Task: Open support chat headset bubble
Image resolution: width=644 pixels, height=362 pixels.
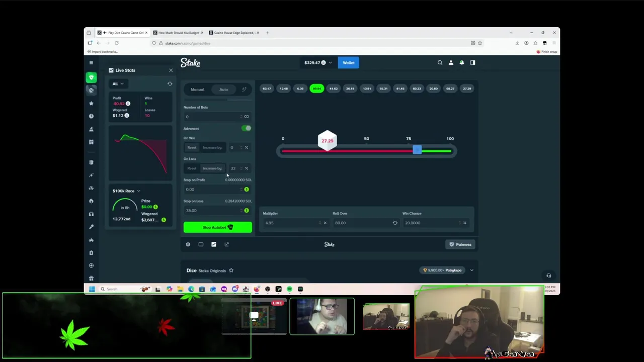Action: [548, 276]
